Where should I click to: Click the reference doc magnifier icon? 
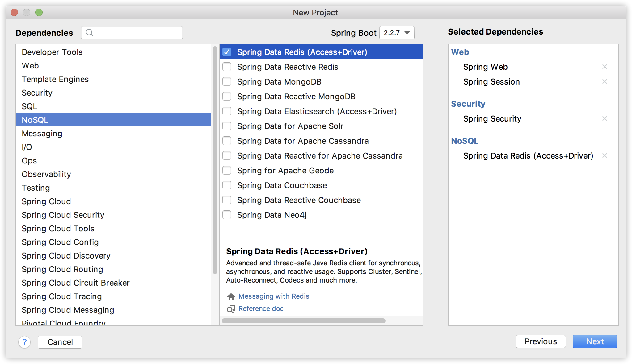tap(231, 309)
